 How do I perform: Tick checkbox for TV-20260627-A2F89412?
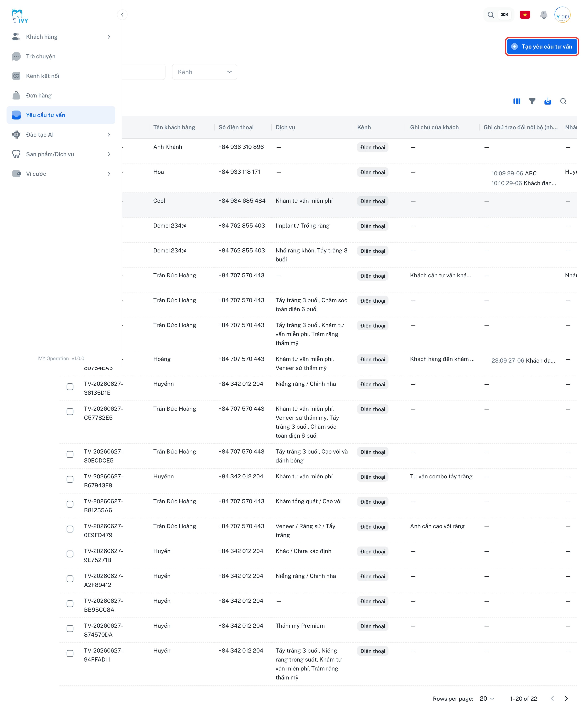point(70,579)
